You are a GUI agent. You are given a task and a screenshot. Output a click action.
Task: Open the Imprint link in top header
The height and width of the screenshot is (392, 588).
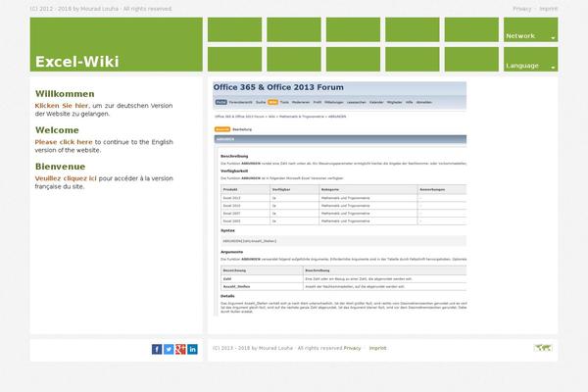(x=549, y=9)
